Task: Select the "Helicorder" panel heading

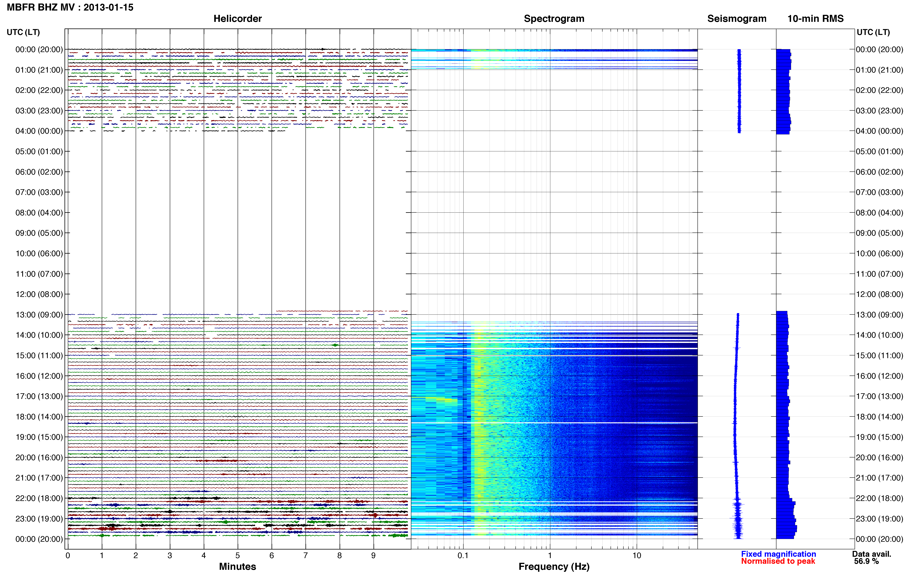Action: click(237, 19)
